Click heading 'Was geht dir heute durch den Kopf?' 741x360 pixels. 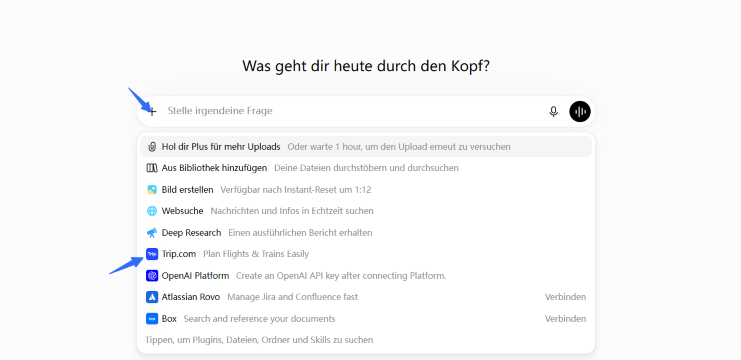pos(366,66)
